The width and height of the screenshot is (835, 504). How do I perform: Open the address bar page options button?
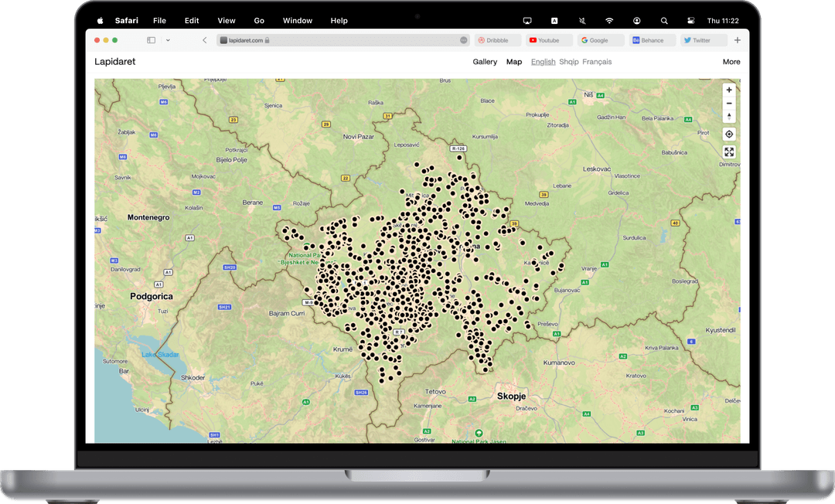[x=464, y=40]
